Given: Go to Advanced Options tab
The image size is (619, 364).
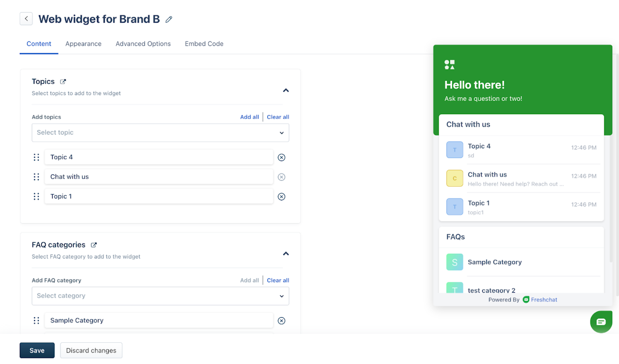Looking at the screenshot, I should point(143,44).
